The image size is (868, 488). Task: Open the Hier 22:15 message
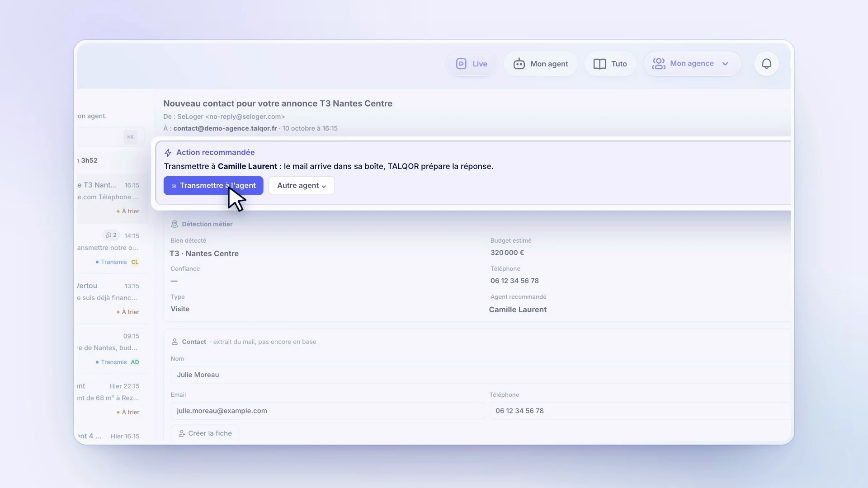pos(113,399)
